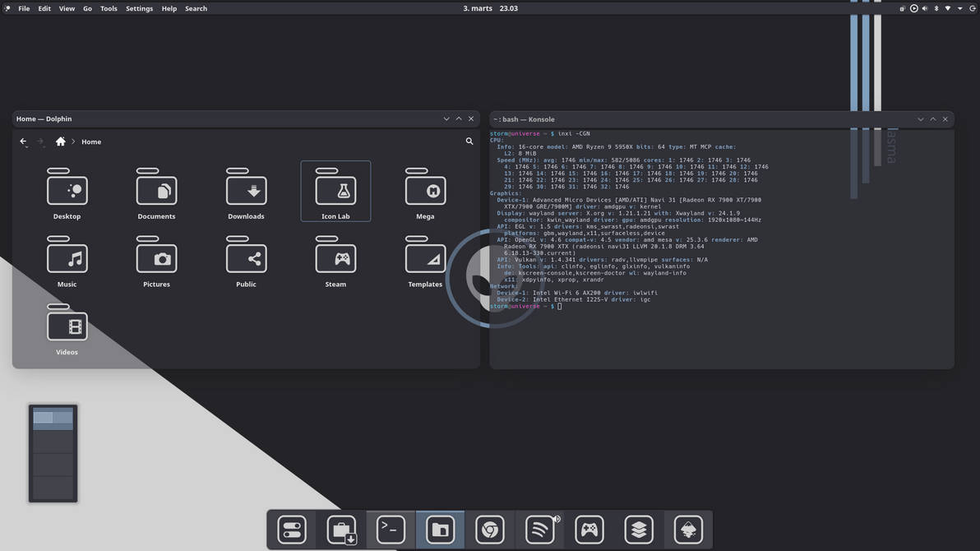Launch System Settings from the dock
The image size is (980, 551).
(x=292, y=530)
